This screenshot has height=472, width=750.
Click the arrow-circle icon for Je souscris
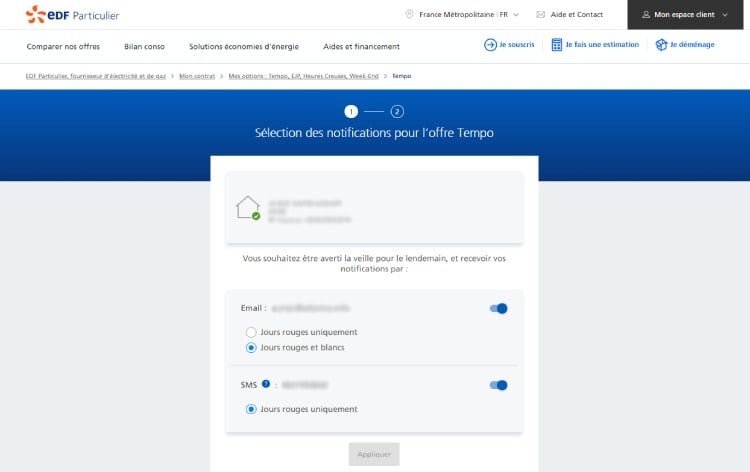click(490, 44)
